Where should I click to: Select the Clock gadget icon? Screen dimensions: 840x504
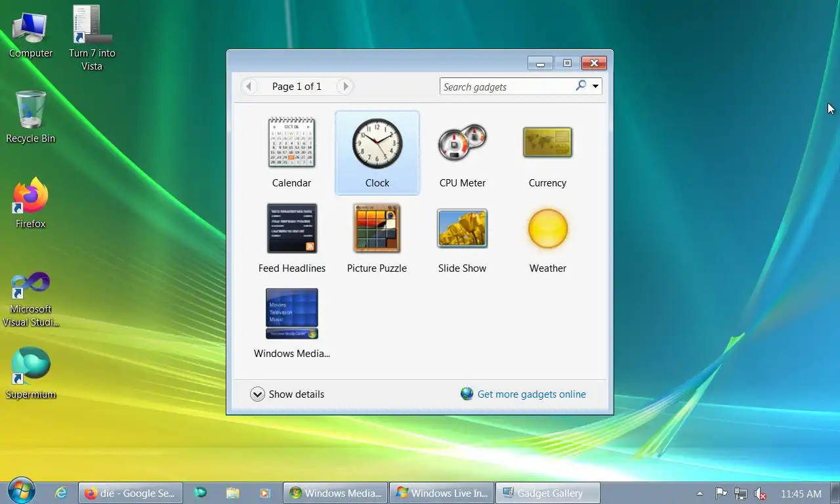tap(377, 143)
